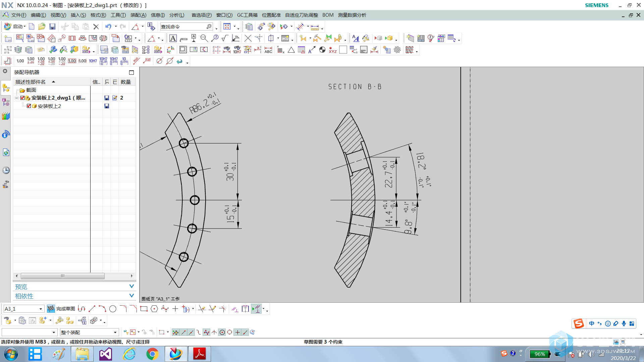Screen dimensions: 644x362
Task: Click the Quick Trim icon
Action: coord(202,309)
